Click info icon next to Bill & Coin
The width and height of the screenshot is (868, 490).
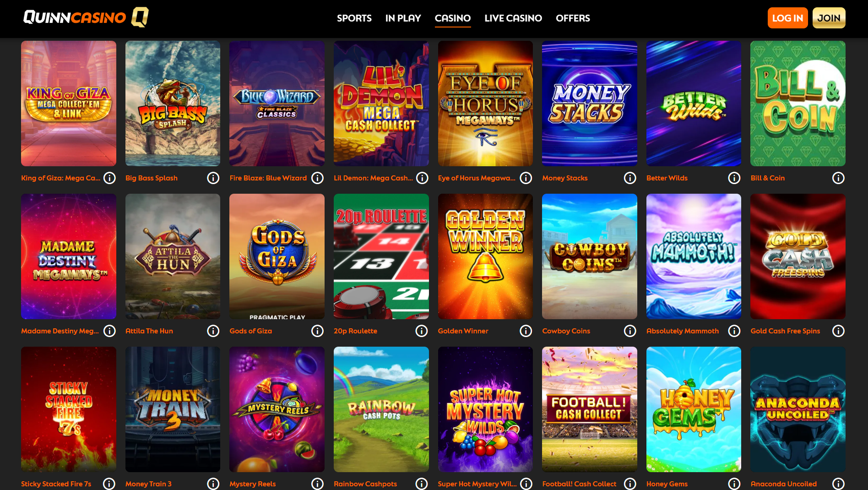pyautogui.click(x=838, y=178)
